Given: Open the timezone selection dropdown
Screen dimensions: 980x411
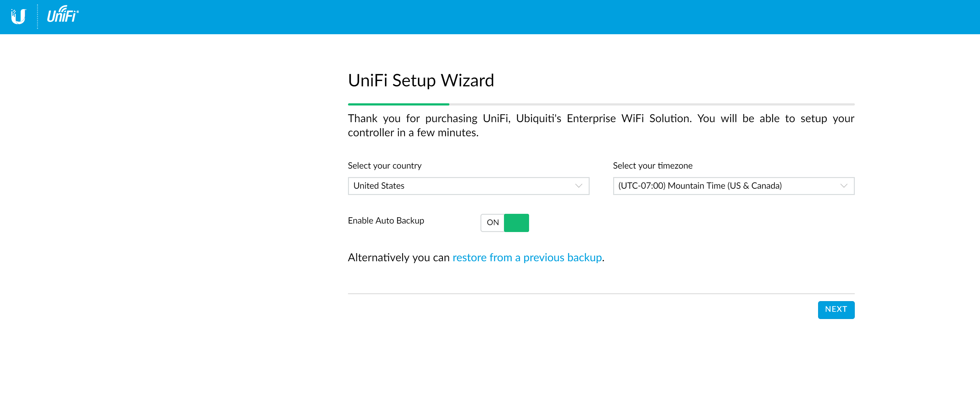Looking at the screenshot, I should point(733,186).
